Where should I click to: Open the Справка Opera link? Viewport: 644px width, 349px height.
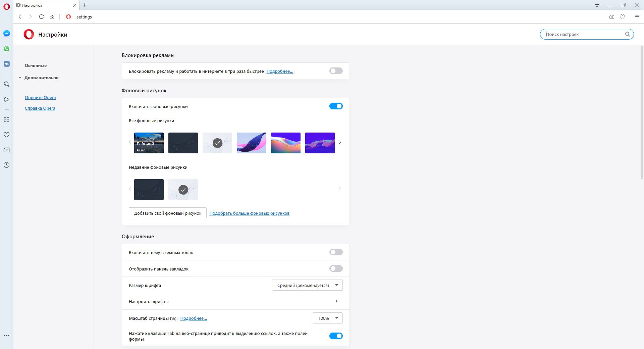tap(40, 108)
